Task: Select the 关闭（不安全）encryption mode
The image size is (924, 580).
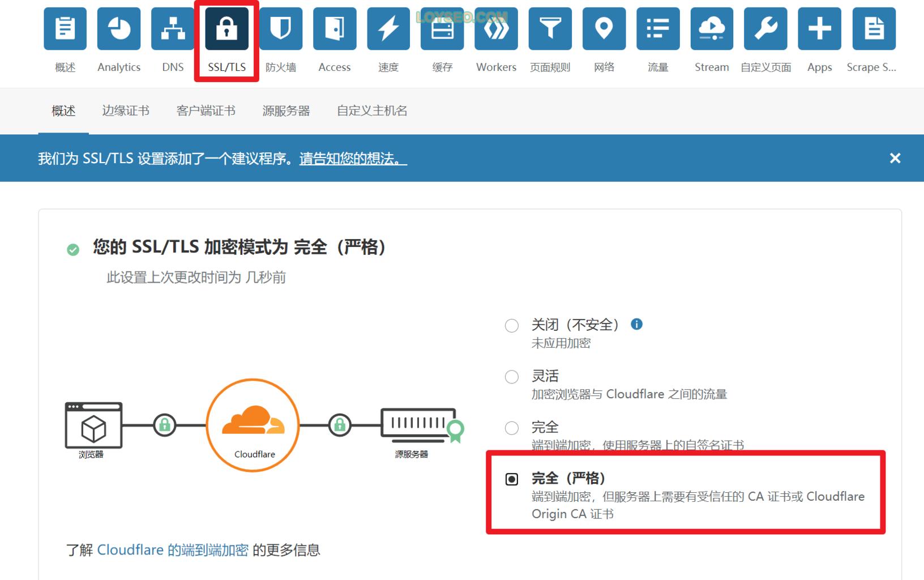Action: [511, 325]
